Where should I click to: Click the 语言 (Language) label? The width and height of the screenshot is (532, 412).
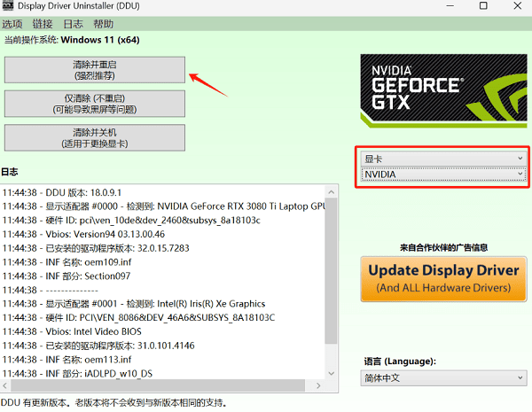click(400, 361)
